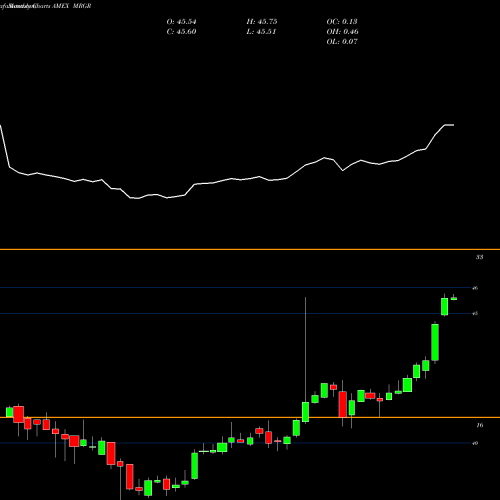The width and height of the screenshot is (500, 500).
Task: Click the '53' axis label
Action: click(479, 257)
